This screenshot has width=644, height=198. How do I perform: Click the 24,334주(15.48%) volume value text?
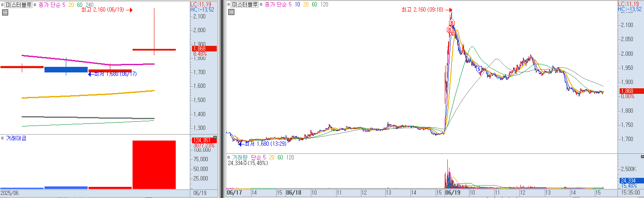point(248,163)
